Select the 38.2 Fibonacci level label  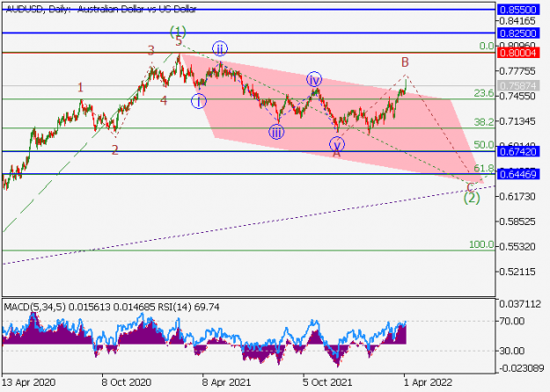coord(484,122)
